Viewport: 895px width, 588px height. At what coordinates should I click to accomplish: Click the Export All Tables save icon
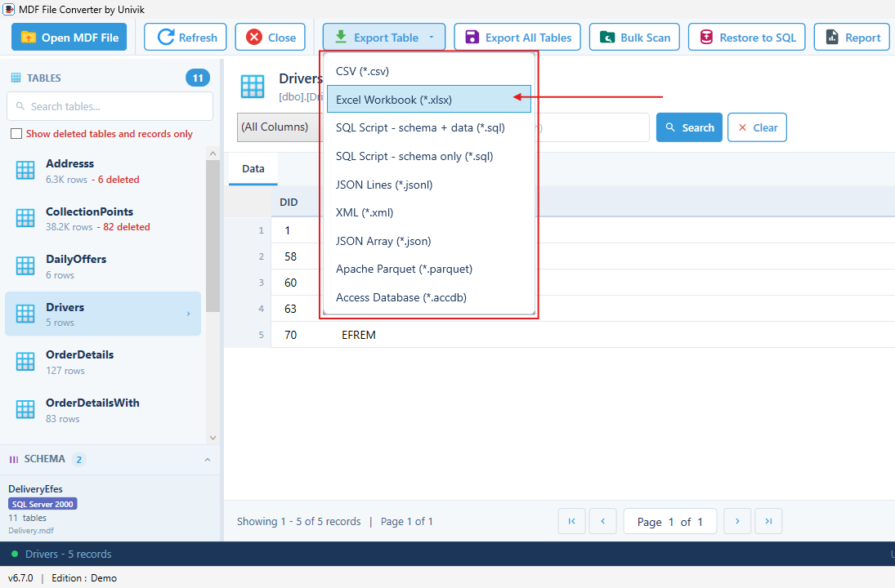472,38
